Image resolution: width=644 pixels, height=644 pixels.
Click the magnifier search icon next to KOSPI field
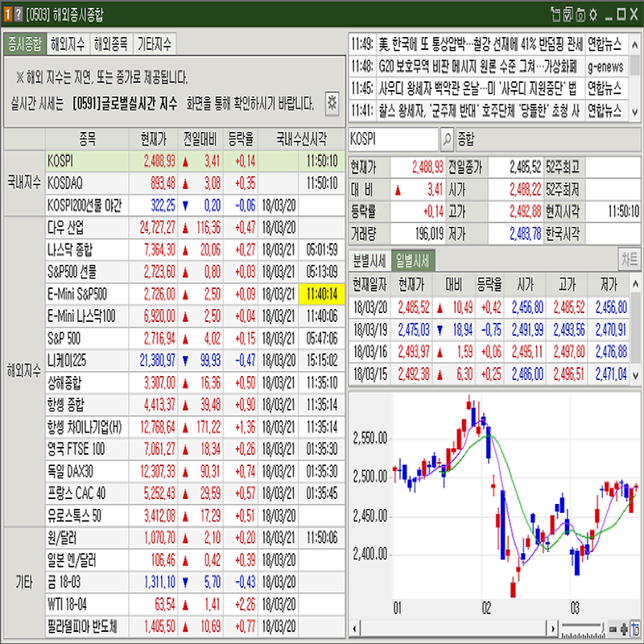(x=448, y=139)
